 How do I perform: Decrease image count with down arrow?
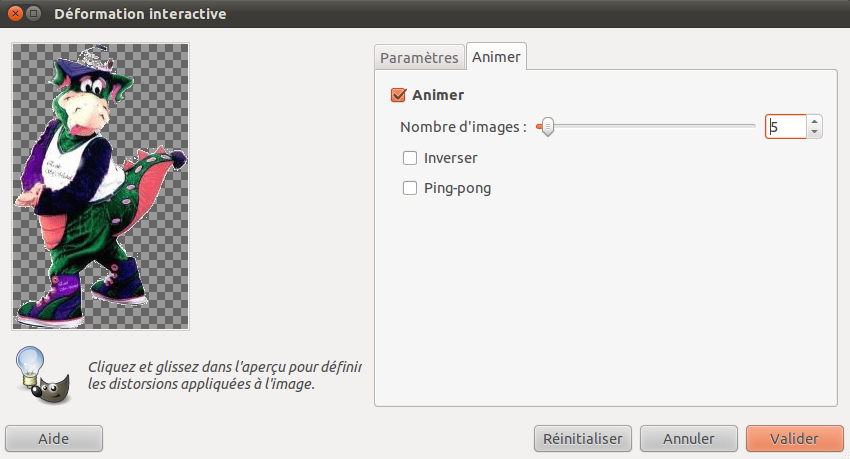[x=814, y=133]
